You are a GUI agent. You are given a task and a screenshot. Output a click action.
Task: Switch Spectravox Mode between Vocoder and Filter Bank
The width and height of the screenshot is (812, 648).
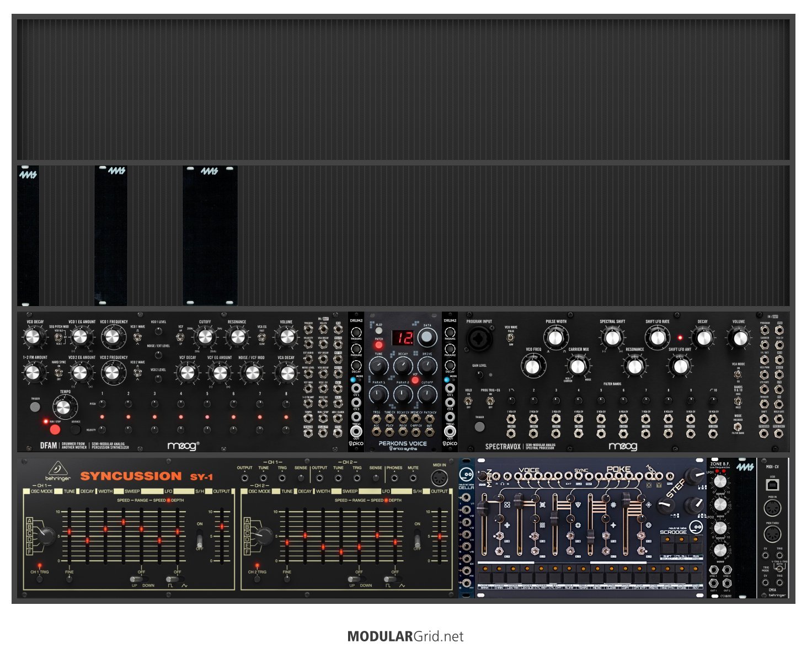(x=738, y=427)
